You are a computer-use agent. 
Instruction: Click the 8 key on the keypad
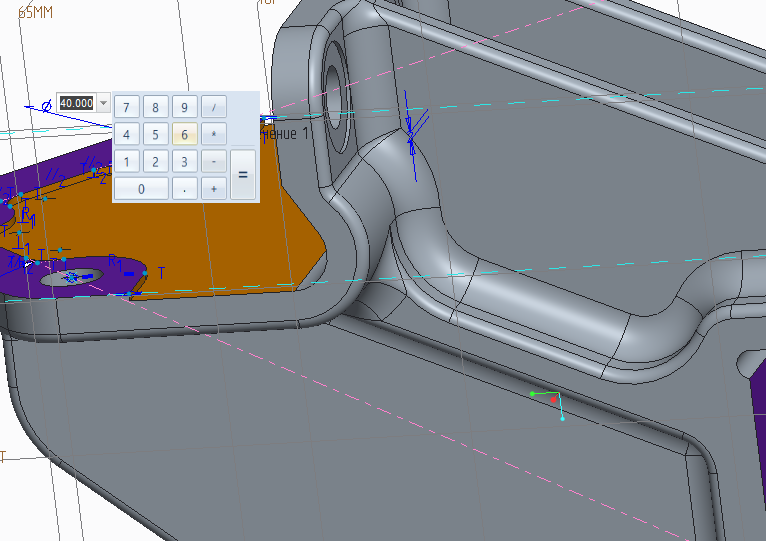coord(155,107)
